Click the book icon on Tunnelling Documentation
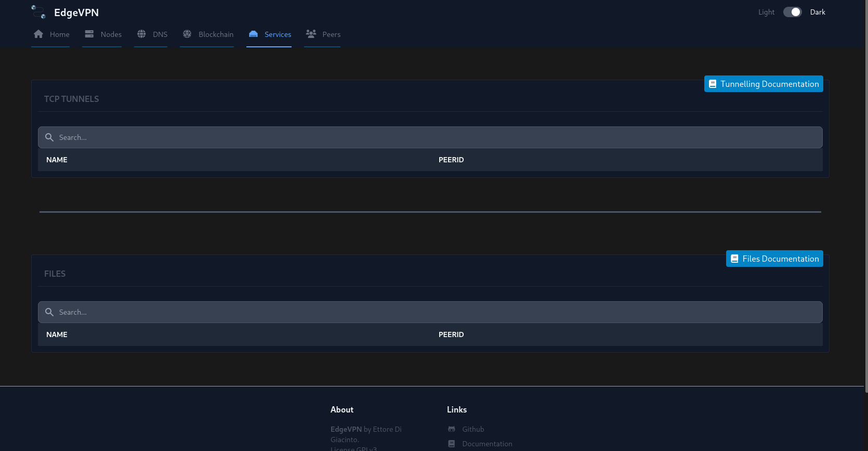The width and height of the screenshot is (868, 451). [x=713, y=84]
